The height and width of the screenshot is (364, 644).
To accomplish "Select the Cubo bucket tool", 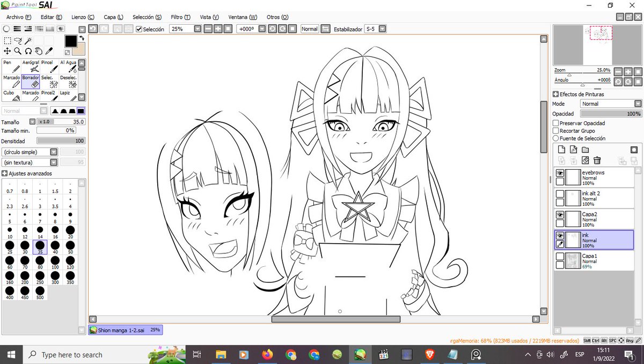I will [x=11, y=96].
